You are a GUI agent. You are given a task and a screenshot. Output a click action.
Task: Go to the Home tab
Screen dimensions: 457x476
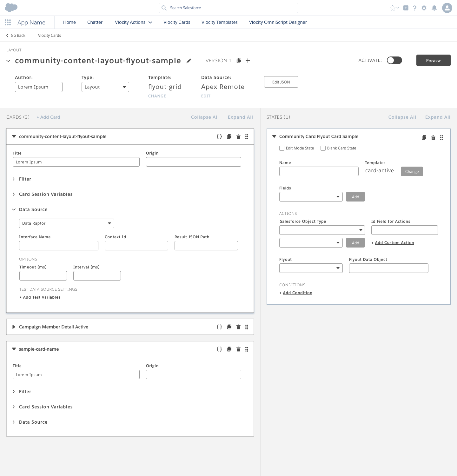(70, 22)
